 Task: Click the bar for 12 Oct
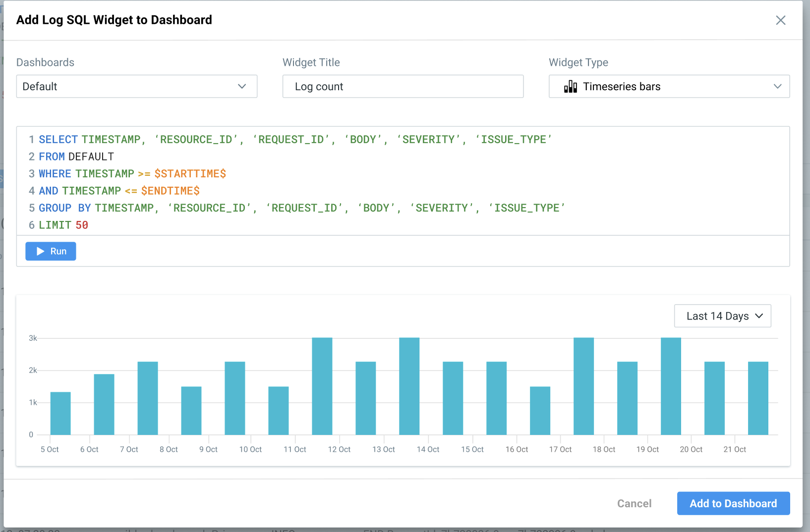point(366,398)
